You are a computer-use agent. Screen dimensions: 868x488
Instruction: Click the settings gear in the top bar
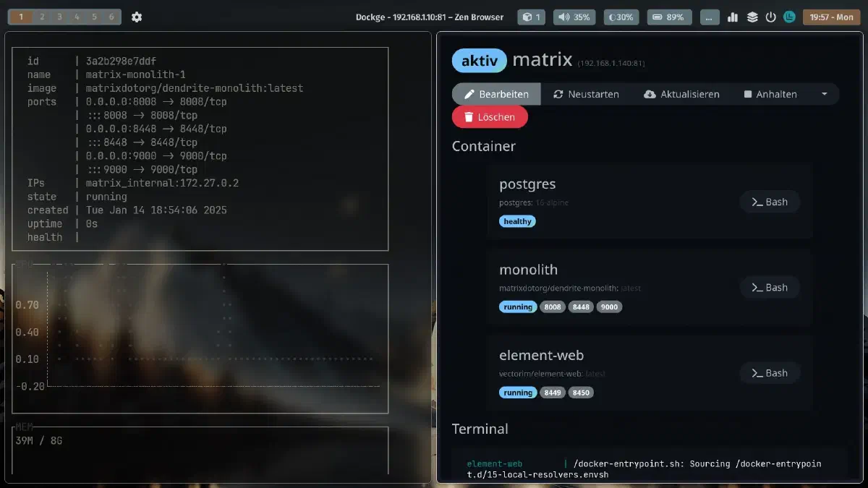137,17
